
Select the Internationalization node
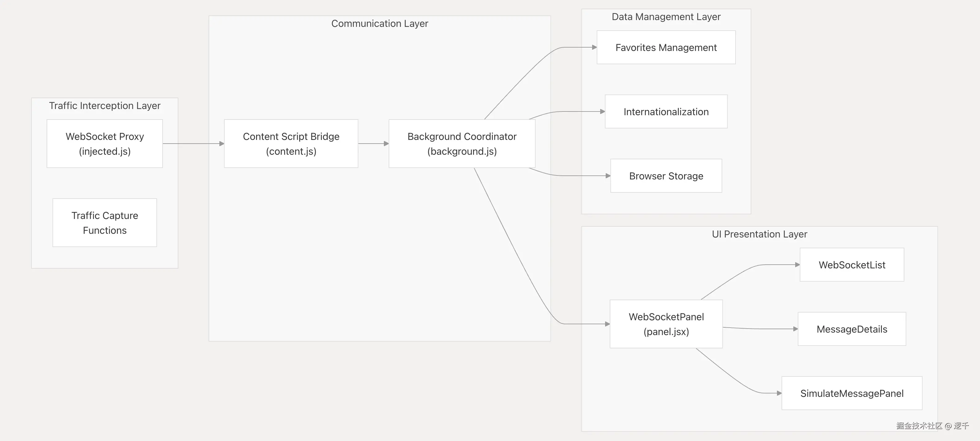(x=666, y=111)
